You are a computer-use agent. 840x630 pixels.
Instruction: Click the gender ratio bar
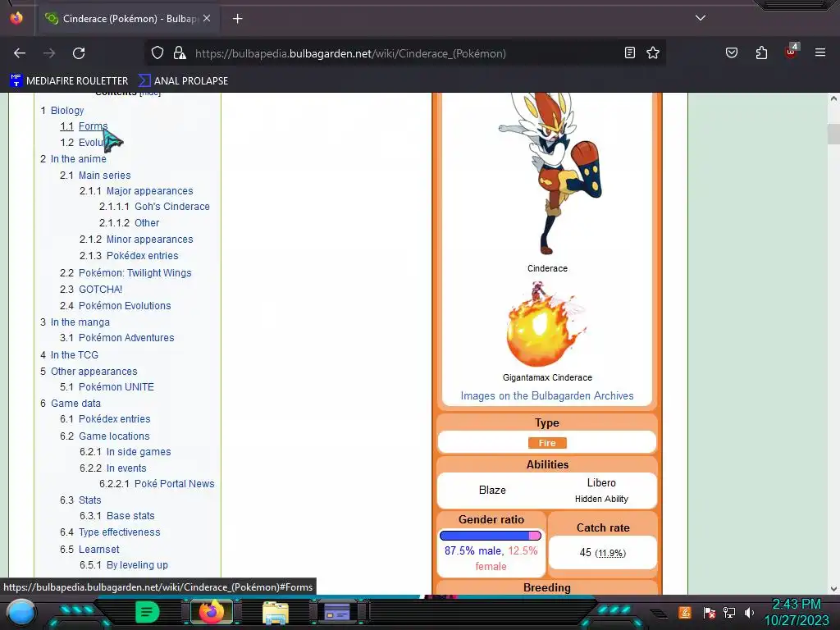[x=491, y=535]
